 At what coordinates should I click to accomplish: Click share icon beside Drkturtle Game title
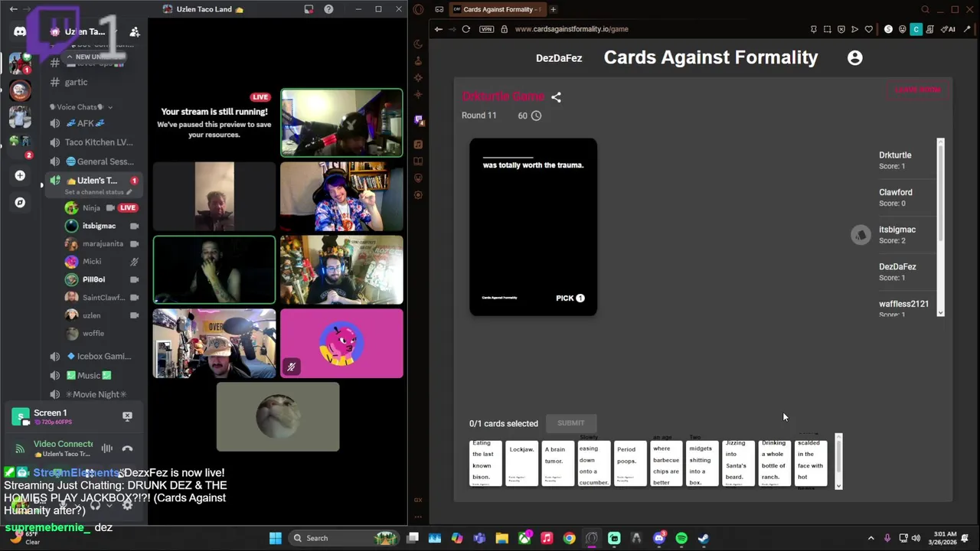pyautogui.click(x=556, y=97)
